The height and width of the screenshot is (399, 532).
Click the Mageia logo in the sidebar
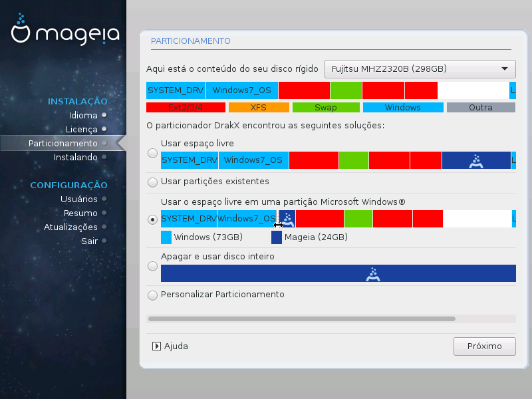(65, 33)
